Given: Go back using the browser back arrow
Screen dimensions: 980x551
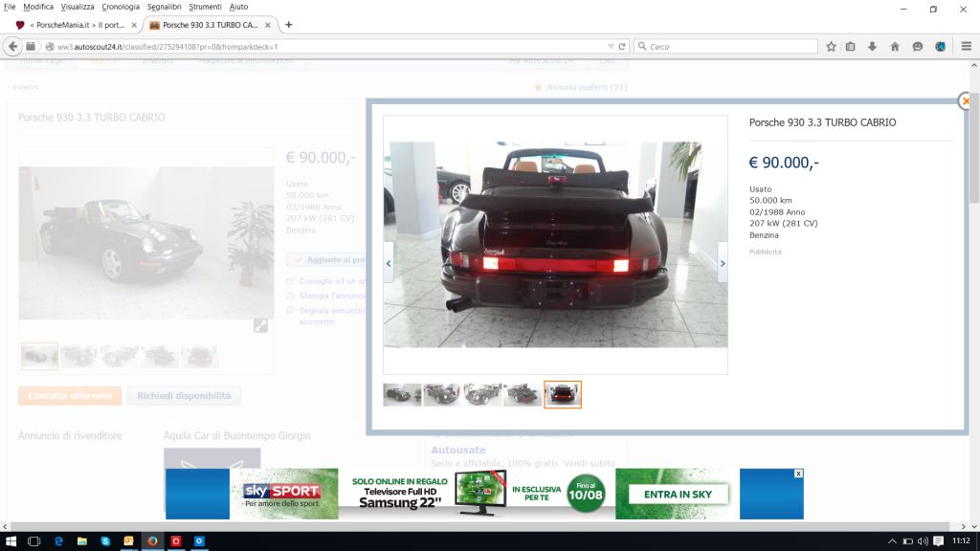Looking at the screenshot, I should point(12,46).
